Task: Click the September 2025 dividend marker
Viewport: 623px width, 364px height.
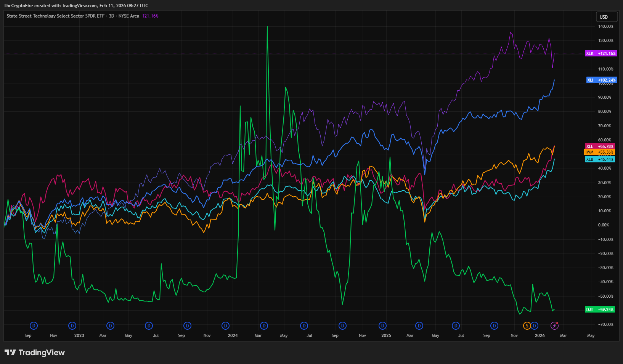Action: (494, 326)
